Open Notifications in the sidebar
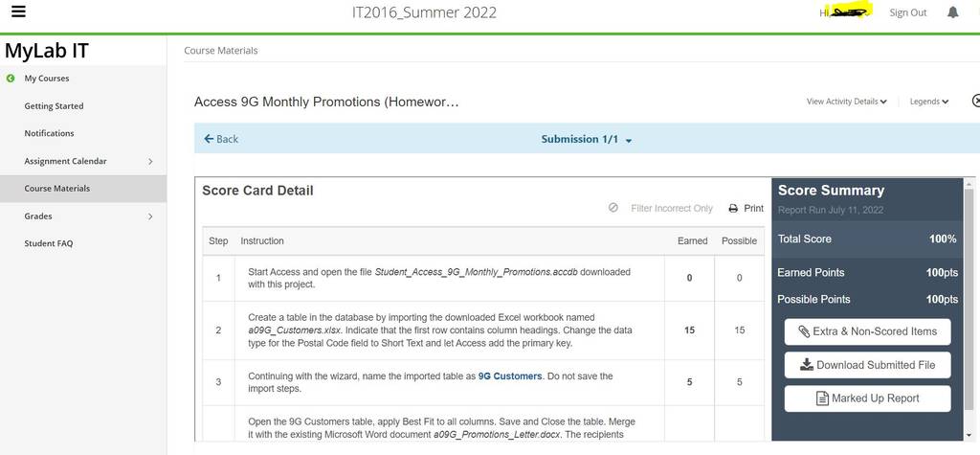The height and width of the screenshot is (455, 980). tap(49, 133)
